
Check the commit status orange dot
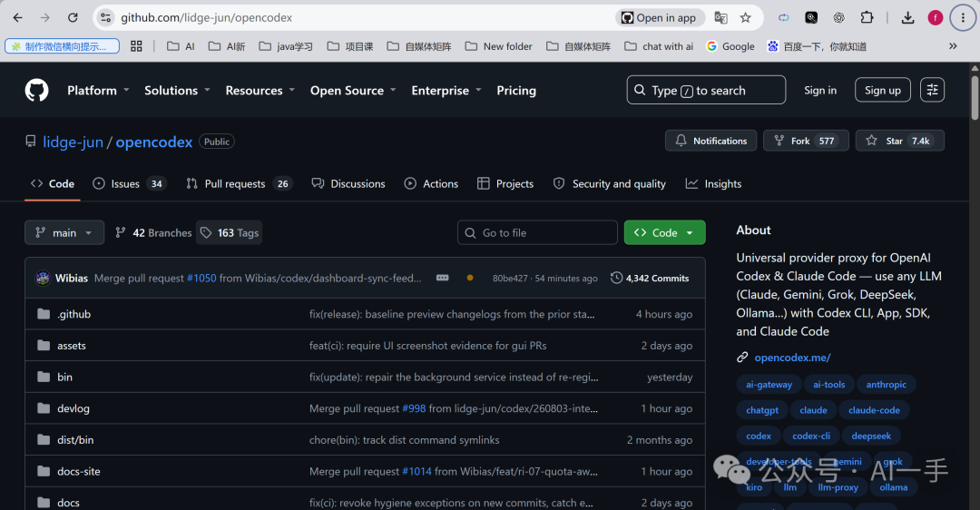[470, 278]
